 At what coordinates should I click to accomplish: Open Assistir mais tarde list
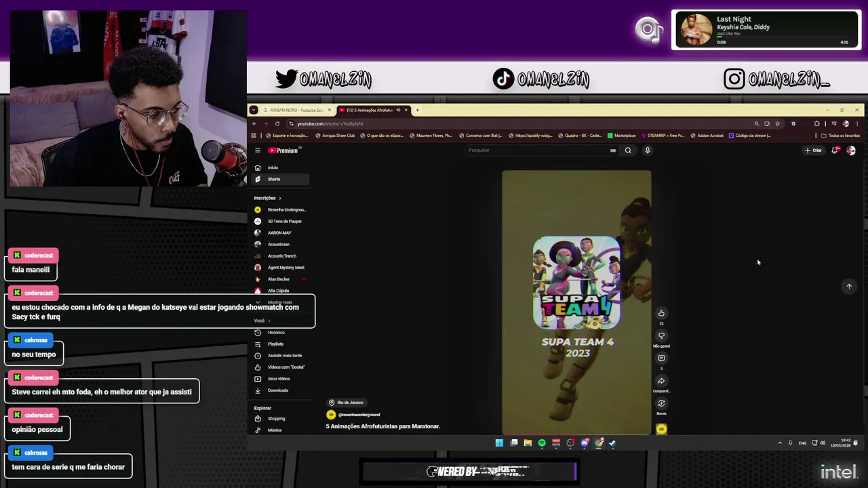tap(281, 355)
